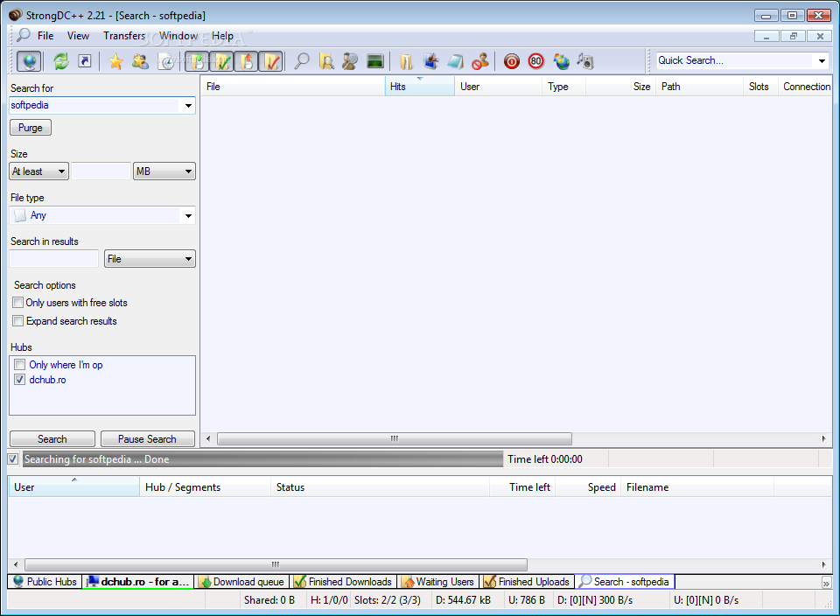Image resolution: width=840 pixels, height=616 pixels.
Task: Check Only where I'm op
Action: (x=20, y=365)
